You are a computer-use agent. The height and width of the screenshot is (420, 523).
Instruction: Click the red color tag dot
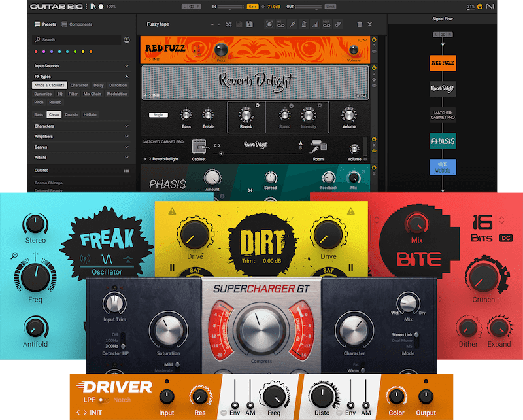(36, 52)
